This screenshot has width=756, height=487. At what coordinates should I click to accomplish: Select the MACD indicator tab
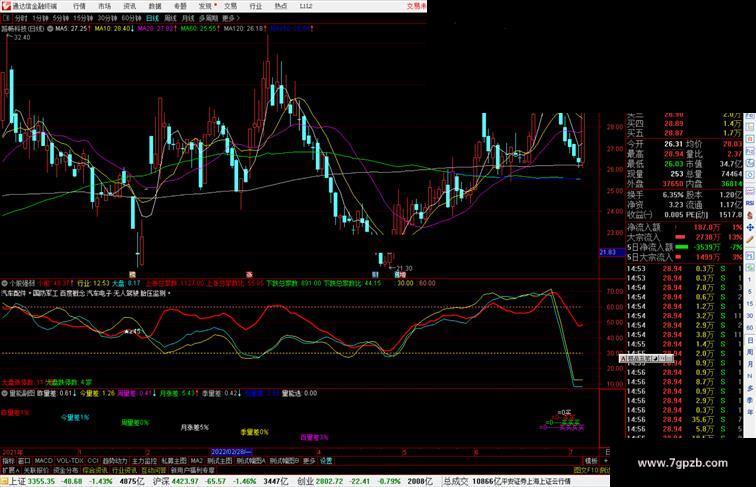coord(43,461)
